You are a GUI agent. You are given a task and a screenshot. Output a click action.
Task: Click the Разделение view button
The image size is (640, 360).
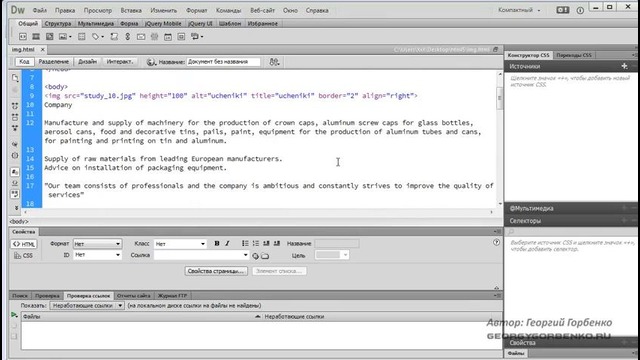pos(53,62)
